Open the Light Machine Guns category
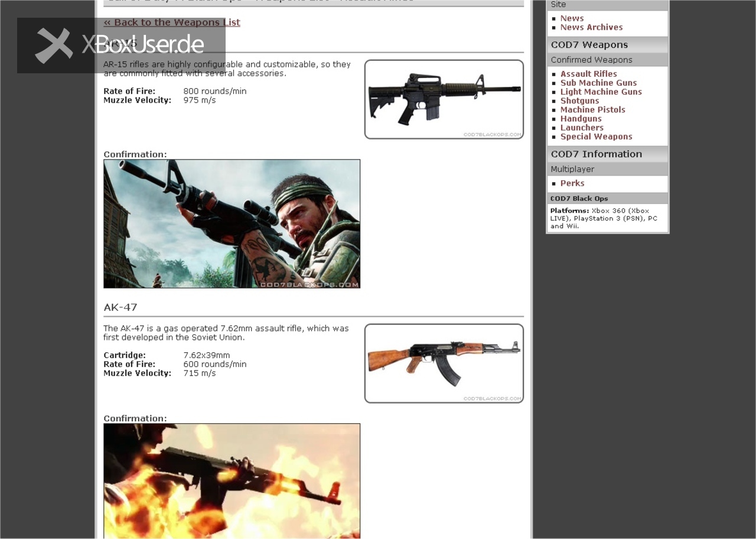The image size is (756, 539). pyautogui.click(x=601, y=92)
